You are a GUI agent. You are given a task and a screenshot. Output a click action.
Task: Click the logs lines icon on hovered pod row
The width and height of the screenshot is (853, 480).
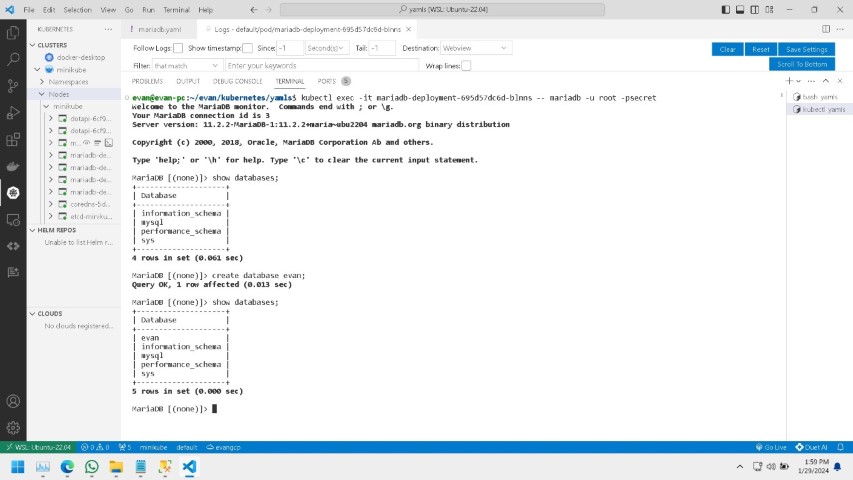point(97,143)
